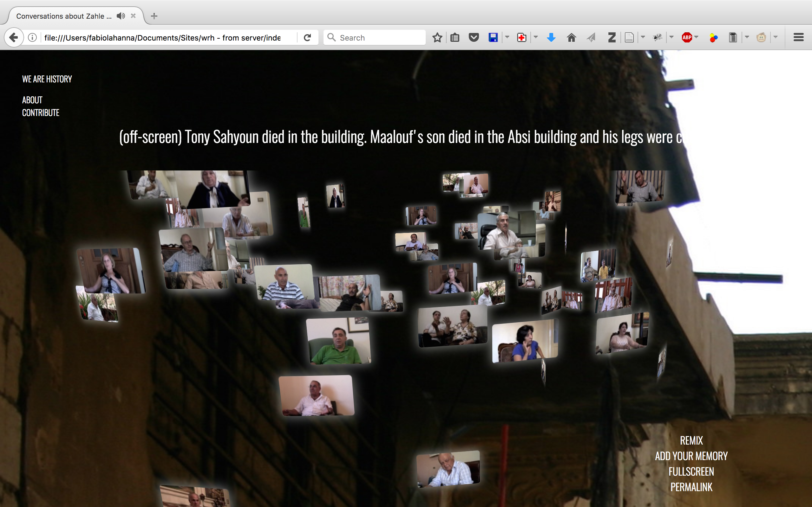This screenshot has height=507, width=812.
Task: Select the Conversations about Zahle tab
Action: tap(64, 16)
